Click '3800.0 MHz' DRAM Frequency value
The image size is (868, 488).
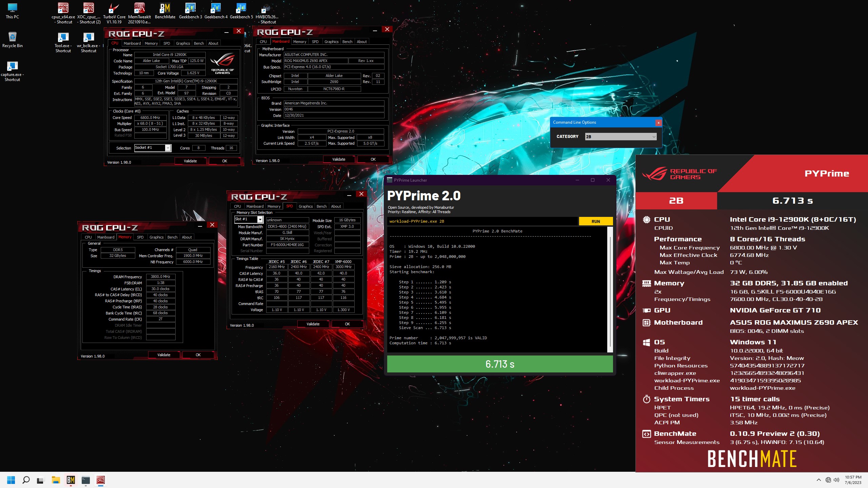point(160,277)
